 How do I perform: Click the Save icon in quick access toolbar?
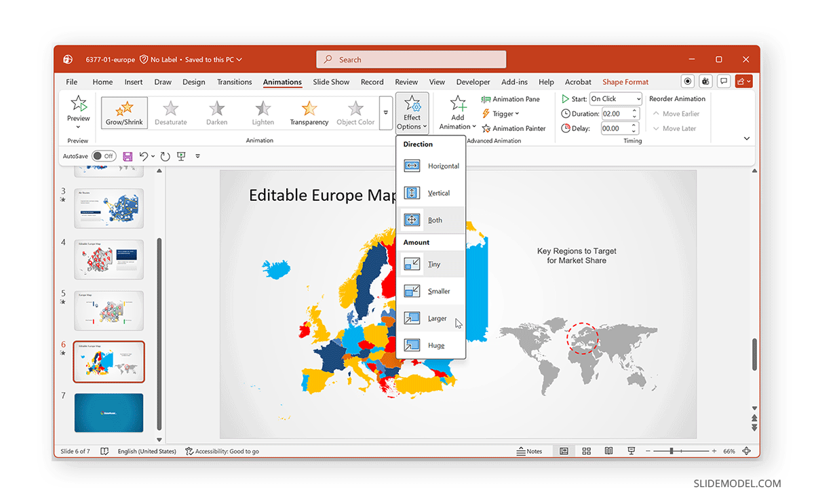[x=128, y=156]
